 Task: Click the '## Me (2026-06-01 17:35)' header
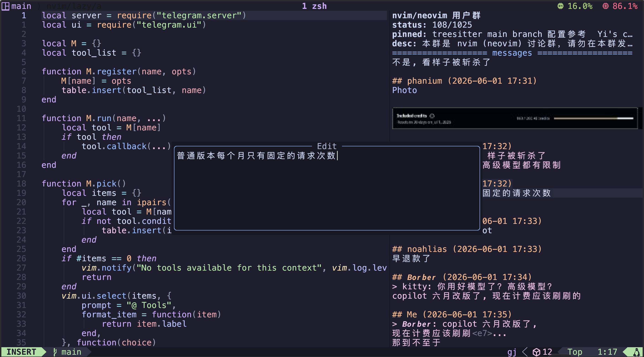point(452,314)
